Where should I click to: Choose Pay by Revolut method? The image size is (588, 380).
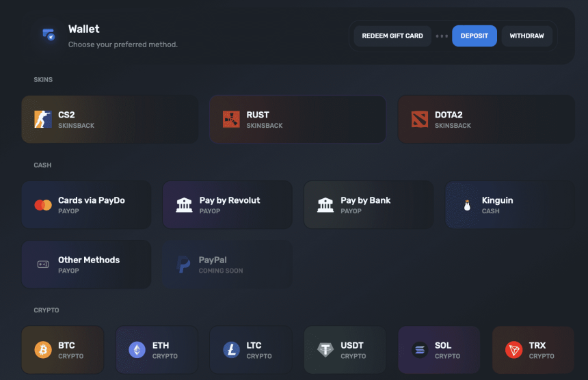point(227,205)
